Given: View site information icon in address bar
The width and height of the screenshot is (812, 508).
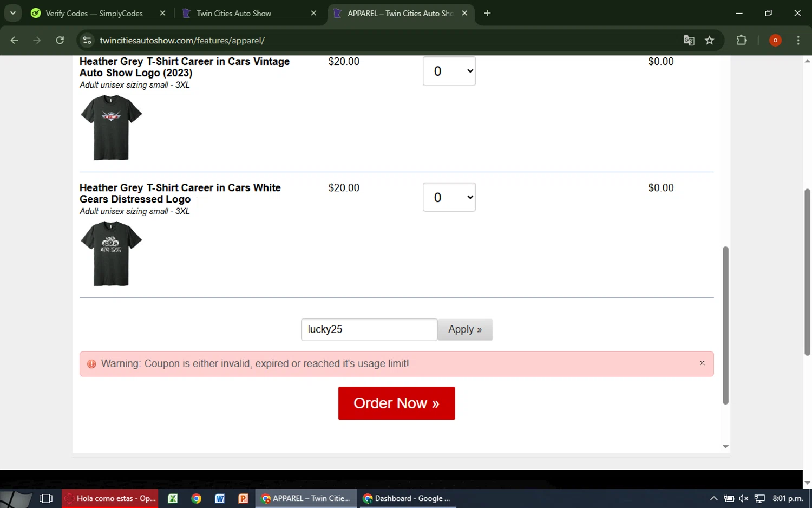Looking at the screenshot, I should (x=87, y=40).
